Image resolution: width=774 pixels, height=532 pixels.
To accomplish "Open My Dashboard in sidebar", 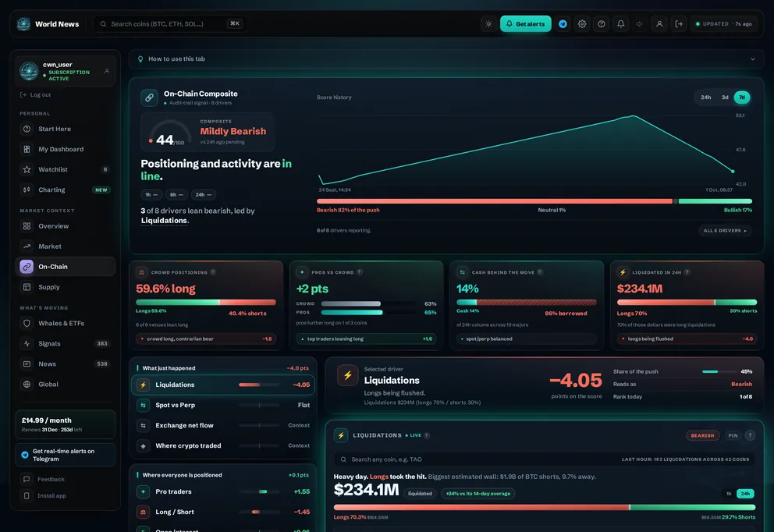I will (x=66, y=149).
